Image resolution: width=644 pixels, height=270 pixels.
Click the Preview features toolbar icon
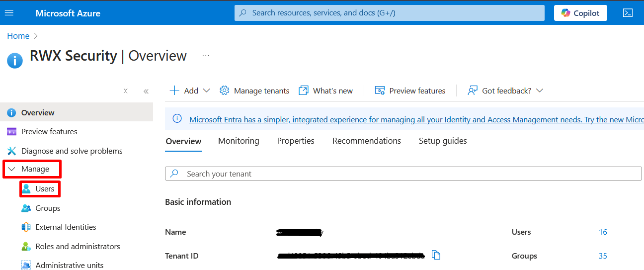(x=380, y=90)
